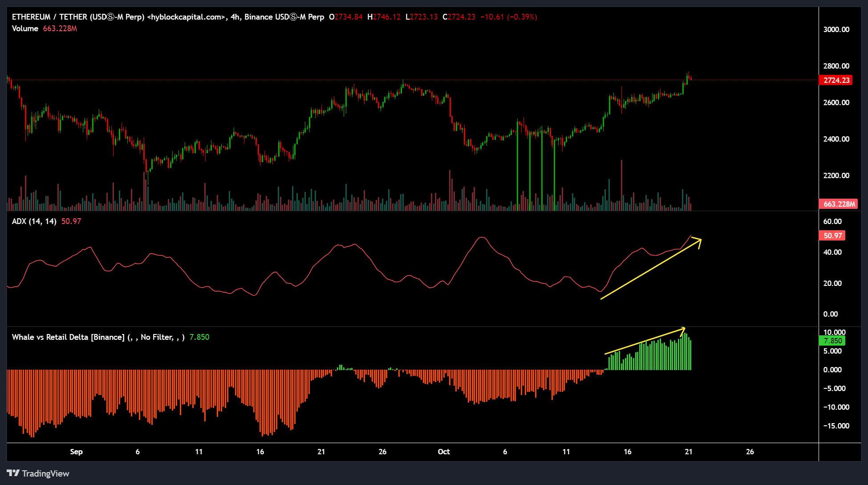Click the 20.00 ADX axis label
Viewport: 868px width, 485px height.
832,283
